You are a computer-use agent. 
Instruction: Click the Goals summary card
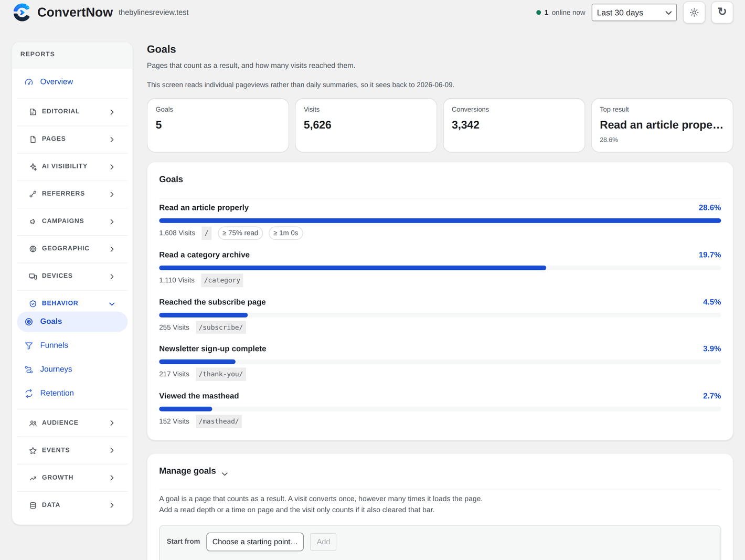tap(218, 125)
